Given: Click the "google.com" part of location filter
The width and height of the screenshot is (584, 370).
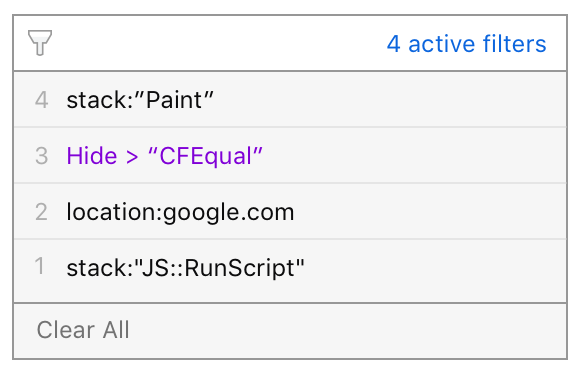Looking at the screenshot, I should pos(229,213).
